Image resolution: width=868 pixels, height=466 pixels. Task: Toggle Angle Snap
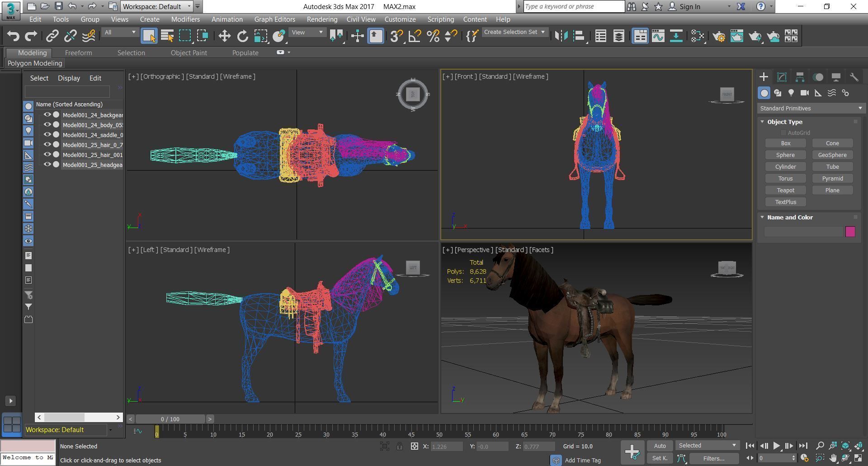click(x=415, y=36)
